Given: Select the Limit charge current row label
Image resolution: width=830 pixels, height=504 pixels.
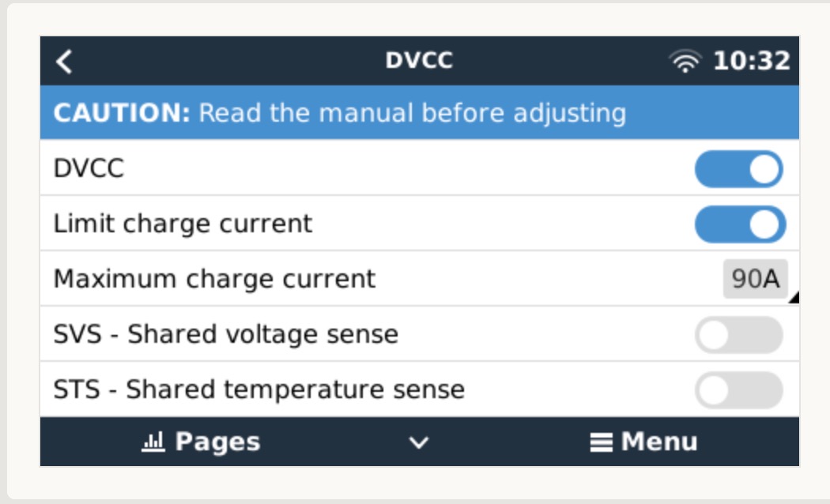Looking at the screenshot, I should [183, 224].
